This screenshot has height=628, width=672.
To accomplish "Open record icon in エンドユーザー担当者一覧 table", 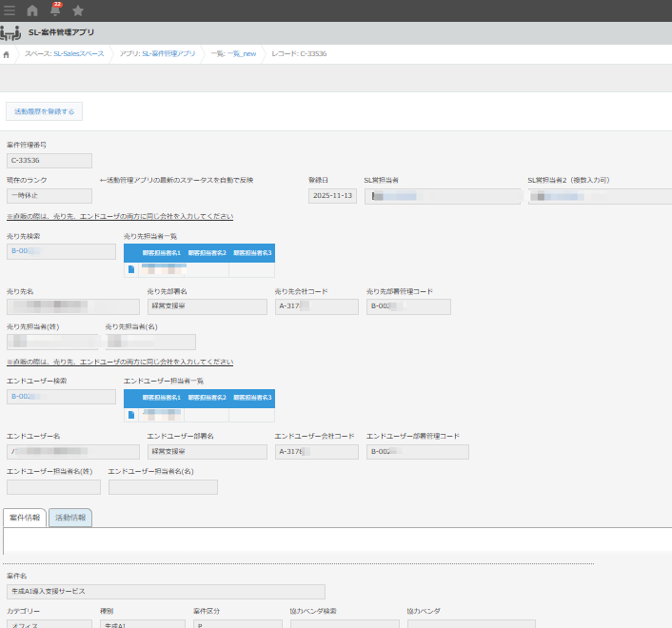I will click(131, 414).
